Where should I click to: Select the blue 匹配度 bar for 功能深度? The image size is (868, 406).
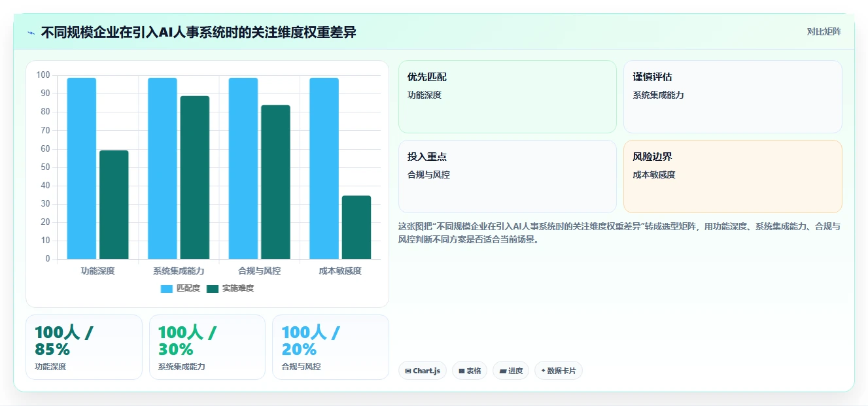click(81, 169)
